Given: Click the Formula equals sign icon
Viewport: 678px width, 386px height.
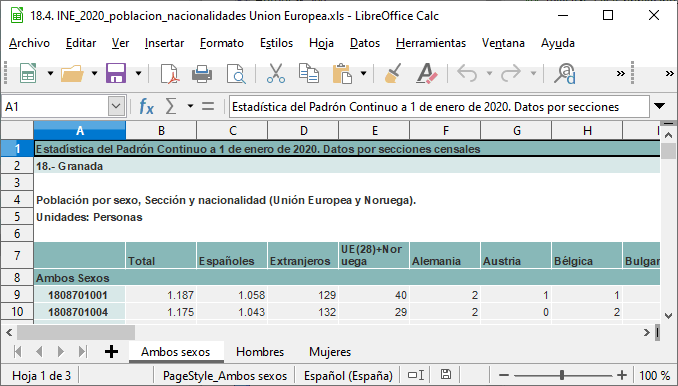Looking at the screenshot, I should click(x=208, y=106).
